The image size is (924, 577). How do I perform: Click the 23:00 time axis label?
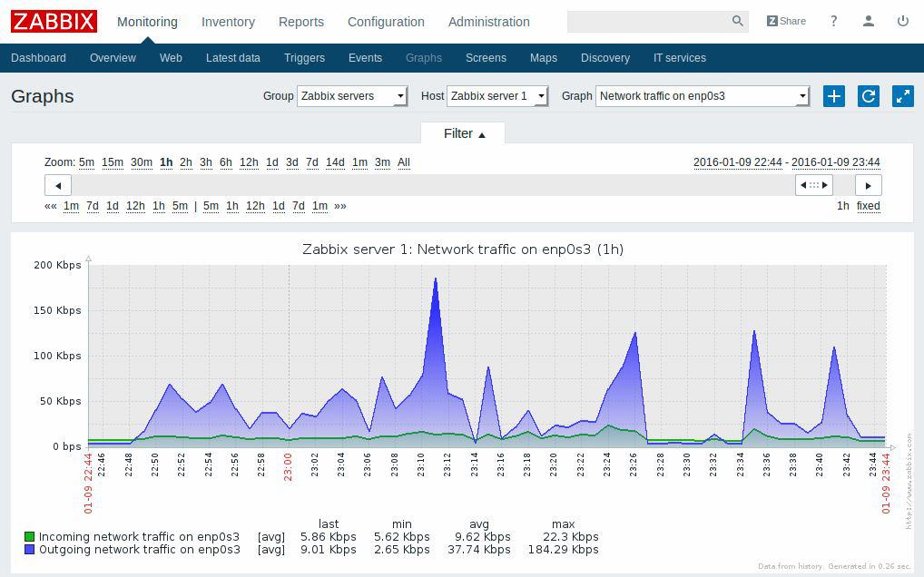288,467
